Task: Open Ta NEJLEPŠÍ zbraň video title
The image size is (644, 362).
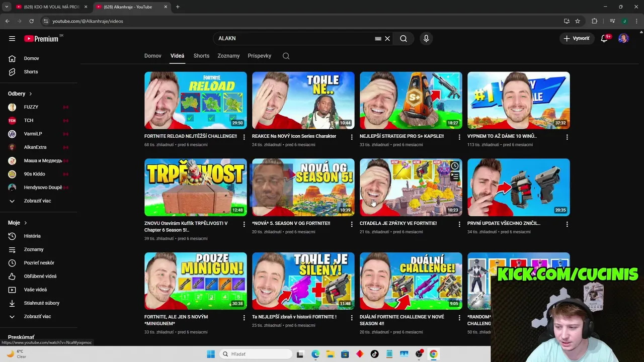Action: point(294,317)
